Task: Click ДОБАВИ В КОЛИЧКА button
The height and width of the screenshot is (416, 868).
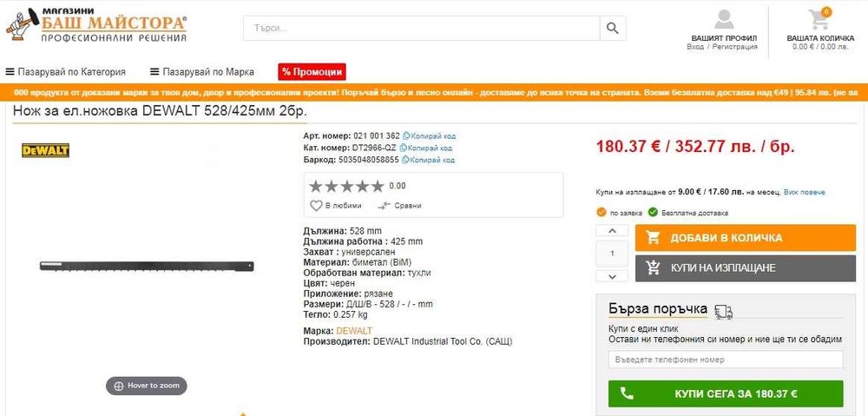Action: (745, 238)
